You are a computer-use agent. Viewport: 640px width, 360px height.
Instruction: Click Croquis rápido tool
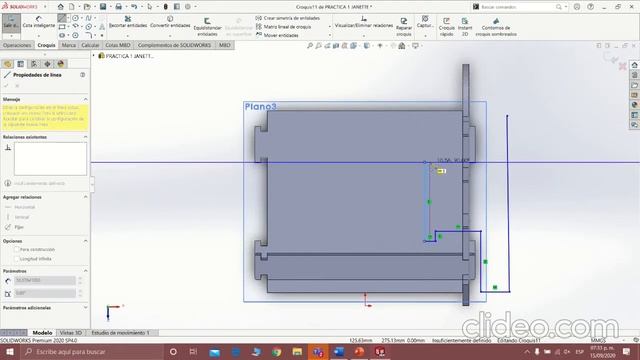click(x=447, y=27)
